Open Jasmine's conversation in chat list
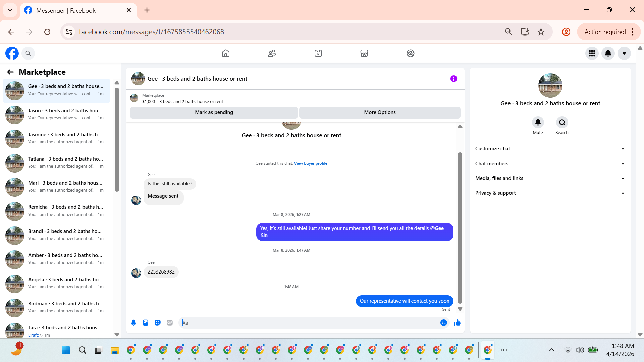 pyautogui.click(x=56, y=138)
